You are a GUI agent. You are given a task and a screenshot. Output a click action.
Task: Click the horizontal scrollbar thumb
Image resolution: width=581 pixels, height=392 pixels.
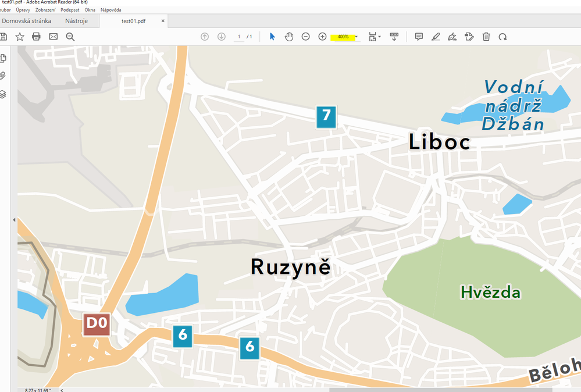[x=441, y=390]
